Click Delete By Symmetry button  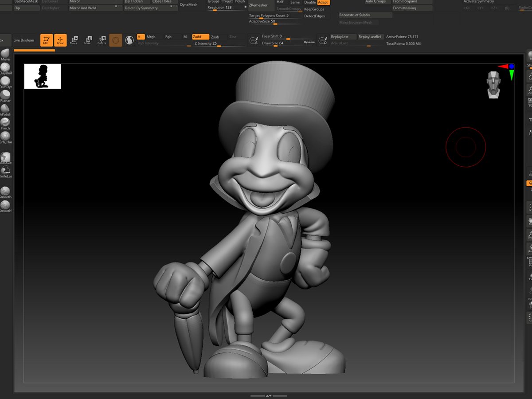151,8
